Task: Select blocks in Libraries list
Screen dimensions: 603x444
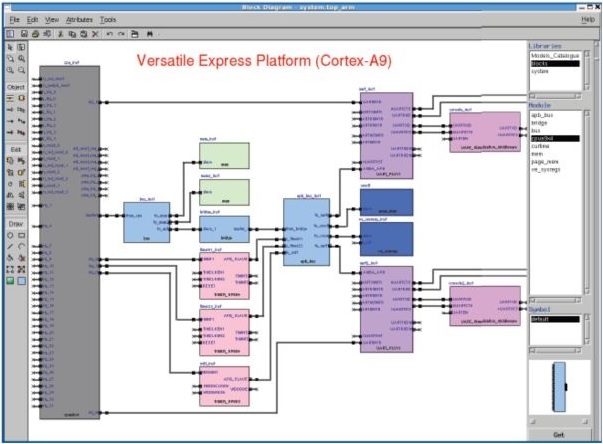Action: [x=555, y=63]
